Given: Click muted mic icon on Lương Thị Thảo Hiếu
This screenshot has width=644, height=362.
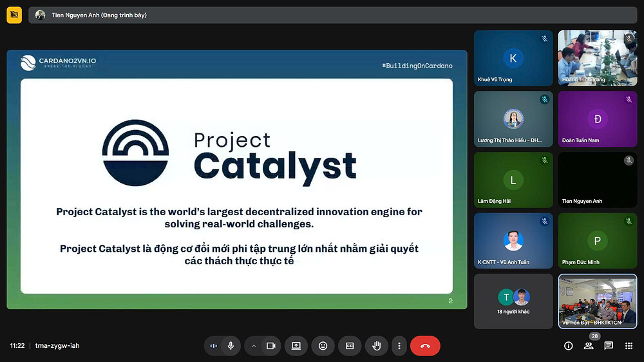Looking at the screenshot, I should coord(545,99).
